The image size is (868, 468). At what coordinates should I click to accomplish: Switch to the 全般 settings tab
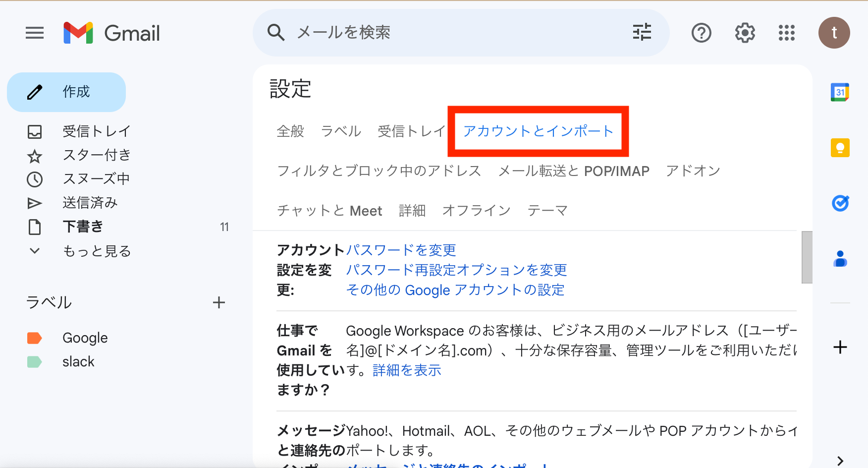[x=290, y=131]
